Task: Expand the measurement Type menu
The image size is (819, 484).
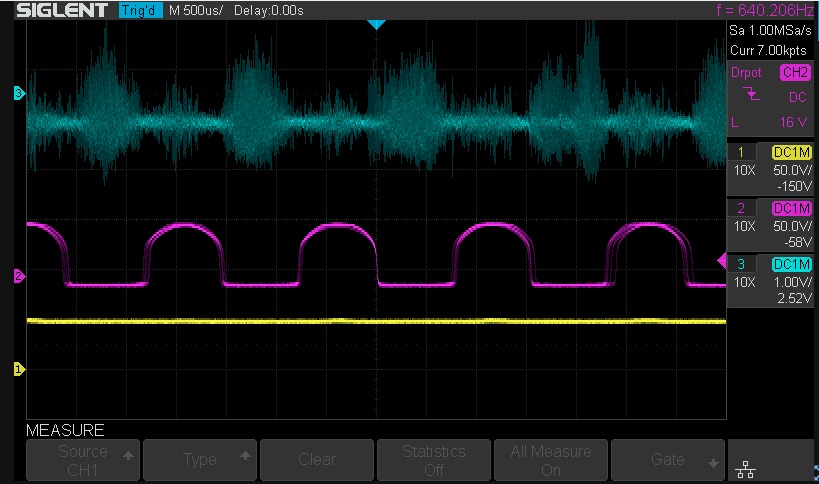Action: coord(200,460)
